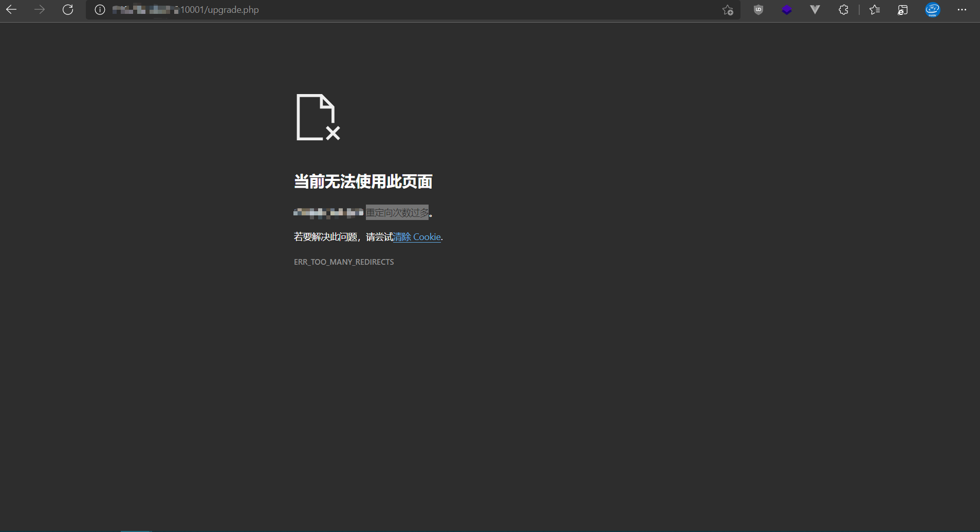The image size is (980, 532).
Task: Click the ERR_TOO_MANY_REDIRECTS error code
Action: (x=344, y=262)
